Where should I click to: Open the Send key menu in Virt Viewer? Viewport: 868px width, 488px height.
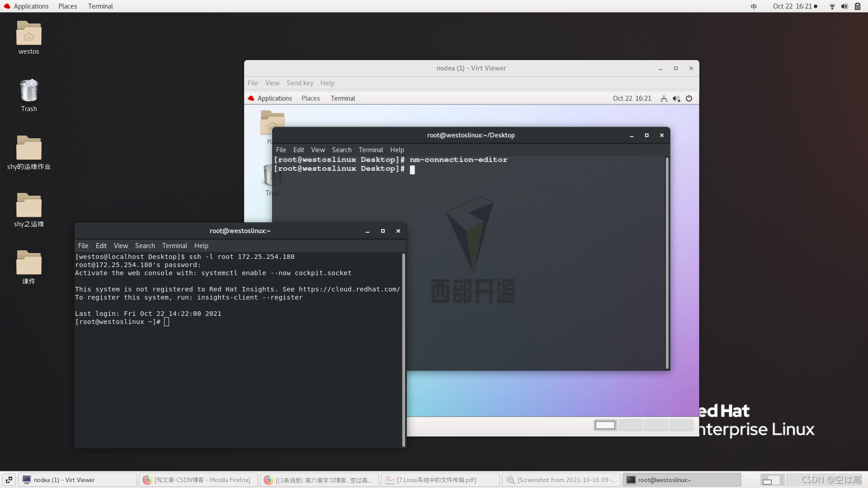pyautogui.click(x=300, y=83)
